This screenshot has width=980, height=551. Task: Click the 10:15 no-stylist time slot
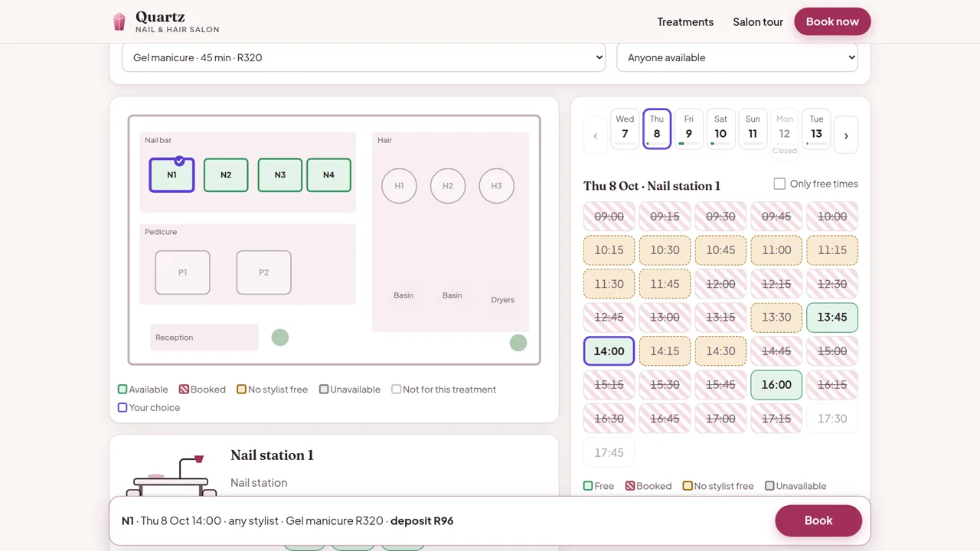point(609,250)
